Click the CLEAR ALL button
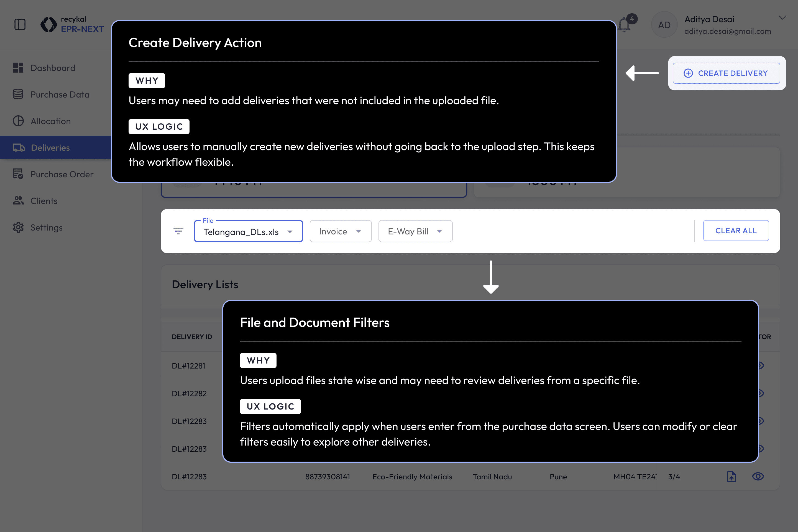This screenshot has height=532, width=798. pos(736,231)
